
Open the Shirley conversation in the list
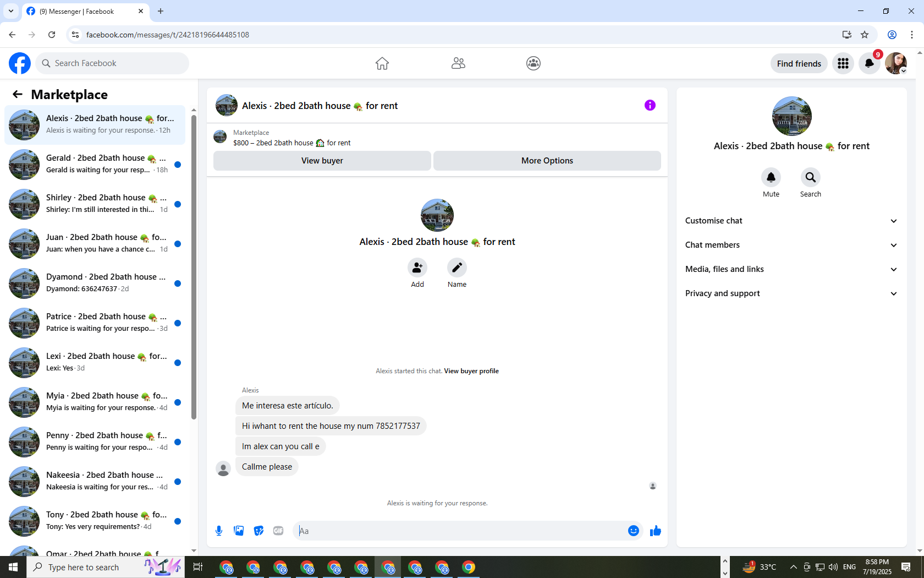[95, 204]
